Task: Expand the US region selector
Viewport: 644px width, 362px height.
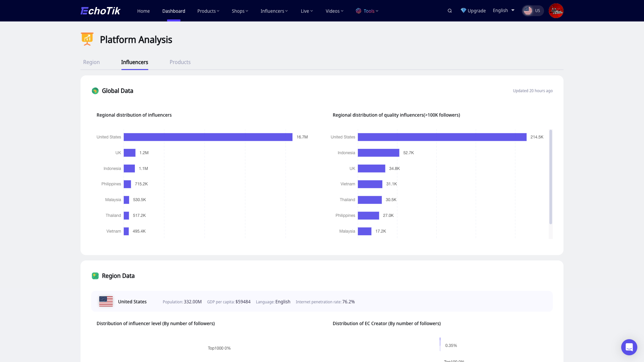Action: pos(533,10)
